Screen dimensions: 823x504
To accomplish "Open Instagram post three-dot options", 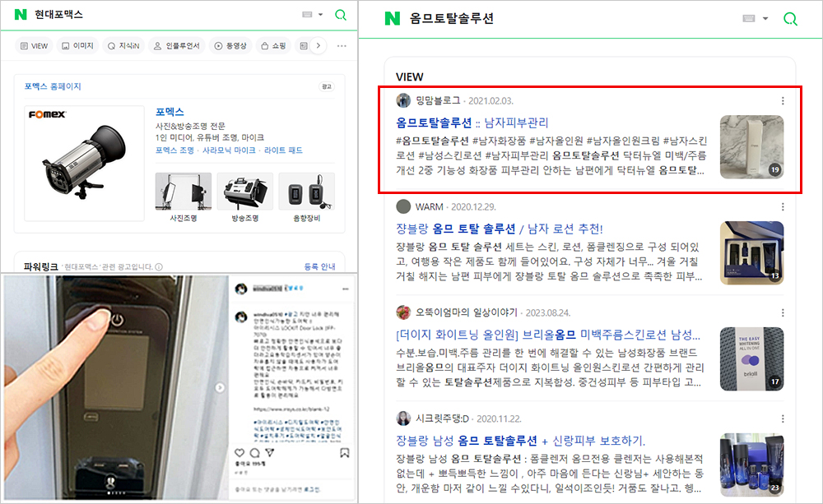I will click(346, 289).
